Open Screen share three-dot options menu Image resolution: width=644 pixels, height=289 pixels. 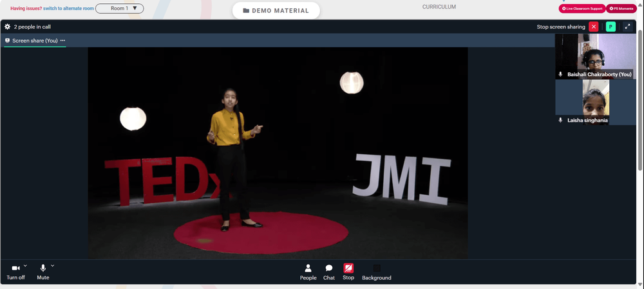coord(62,41)
